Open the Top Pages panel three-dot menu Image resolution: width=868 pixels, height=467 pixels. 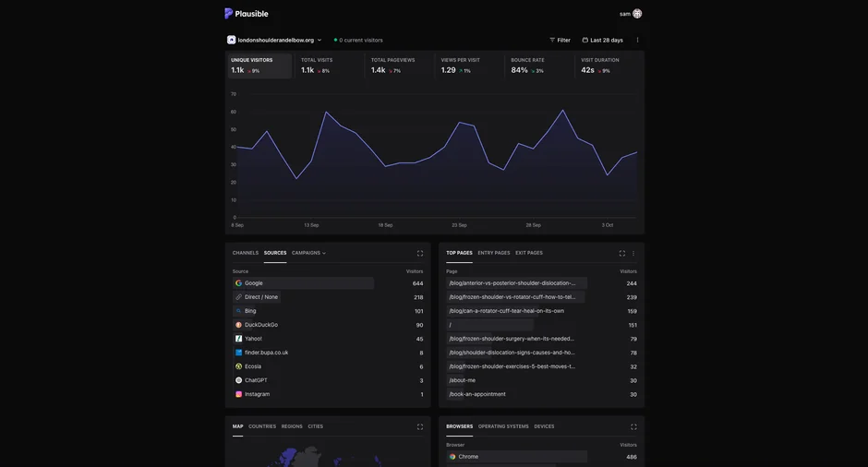[x=633, y=254]
